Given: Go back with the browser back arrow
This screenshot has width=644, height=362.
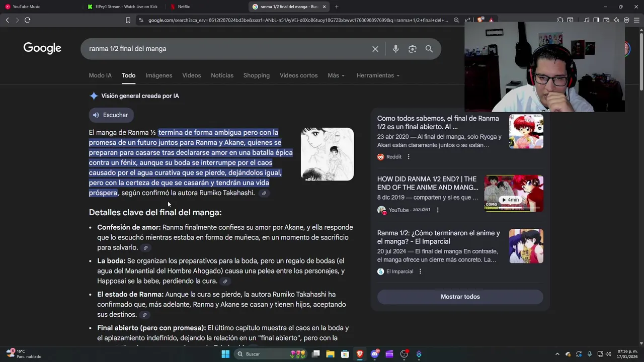Looking at the screenshot, I should point(7,20).
